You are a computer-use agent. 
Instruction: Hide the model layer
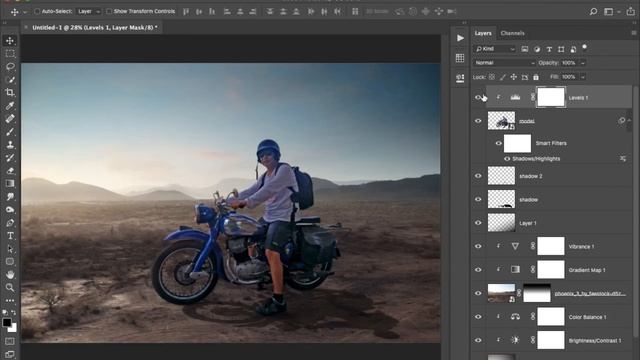coord(478,121)
